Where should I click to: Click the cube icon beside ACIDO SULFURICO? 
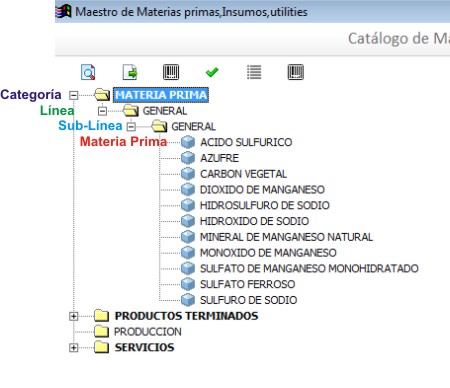[x=188, y=142]
